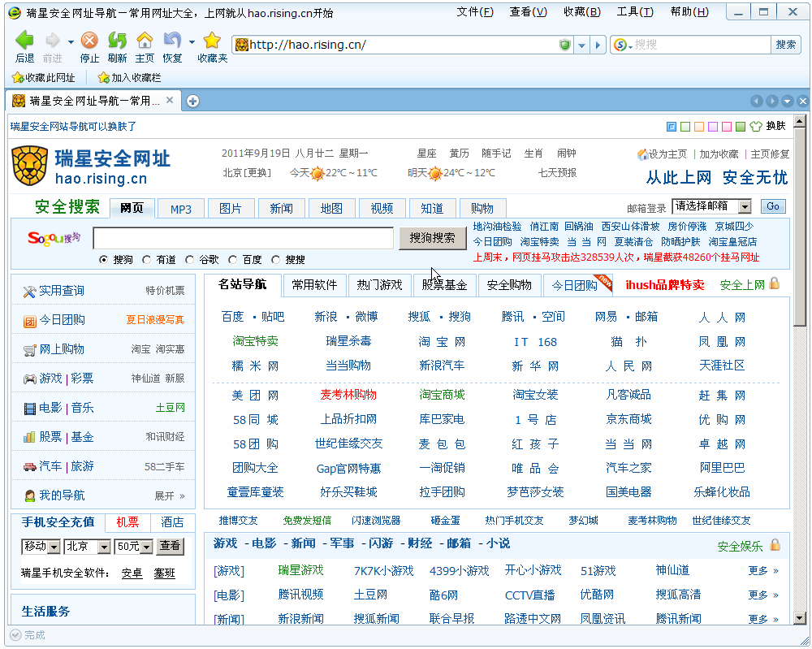Reload page with the Refresh (刷新) icon
The width and height of the screenshot is (812, 649).
(117, 41)
